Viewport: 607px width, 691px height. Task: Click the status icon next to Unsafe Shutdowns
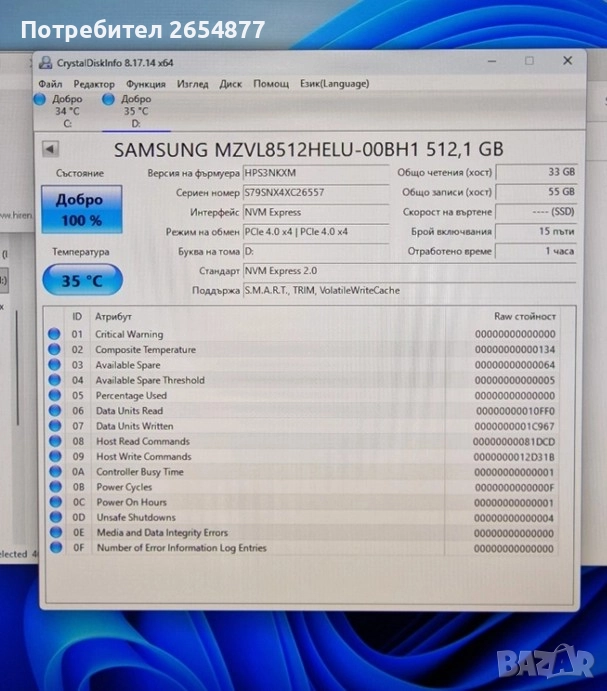pyautogui.click(x=54, y=518)
